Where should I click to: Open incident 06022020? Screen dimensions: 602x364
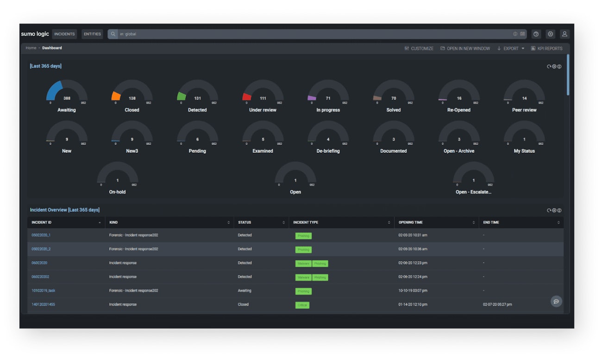point(39,263)
